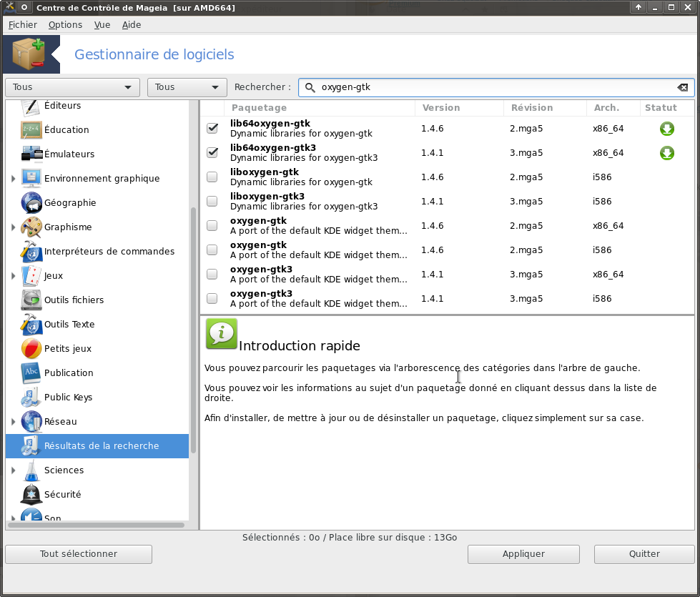Sort by the Arch. column header
The width and height of the screenshot is (700, 597).
[613, 108]
